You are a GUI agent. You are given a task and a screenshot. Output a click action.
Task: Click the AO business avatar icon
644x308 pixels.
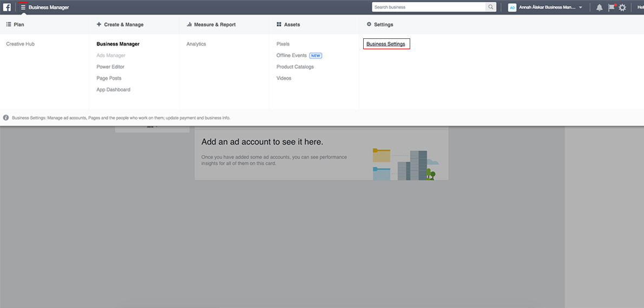512,8
